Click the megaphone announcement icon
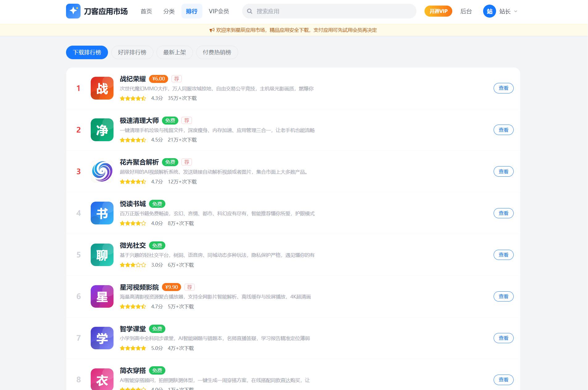 pyautogui.click(x=212, y=30)
